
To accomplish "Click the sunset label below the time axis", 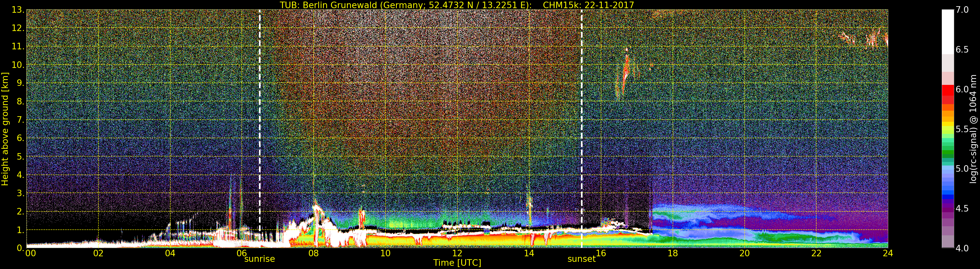I will [x=581, y=259].
